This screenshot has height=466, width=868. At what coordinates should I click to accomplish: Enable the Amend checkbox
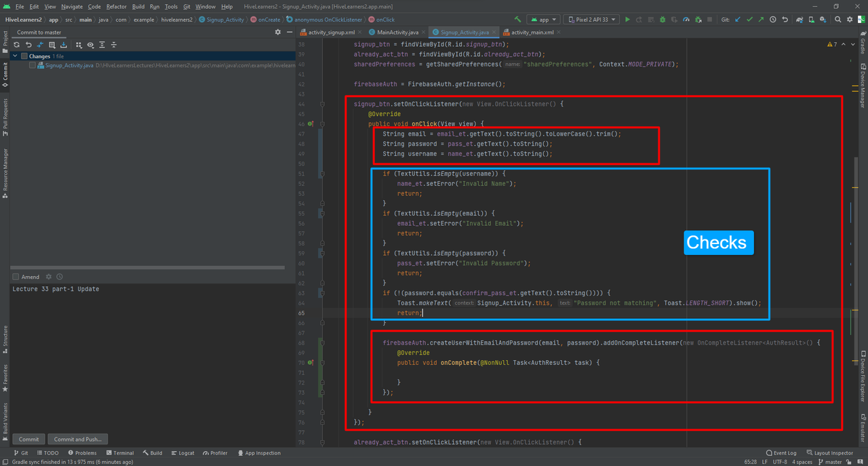click(16, 277)
